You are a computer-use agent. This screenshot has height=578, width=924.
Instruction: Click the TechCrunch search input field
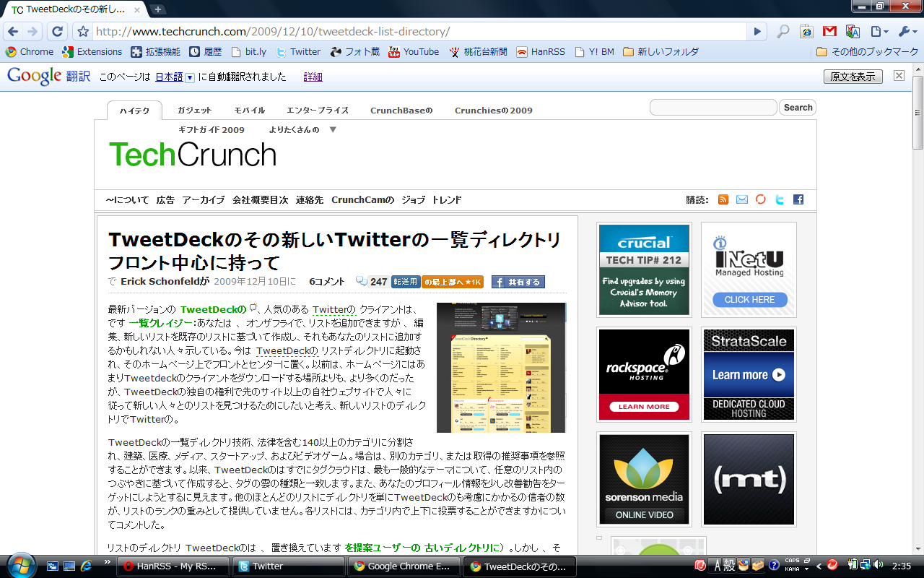pyautogui.click(x=713, y=108)
